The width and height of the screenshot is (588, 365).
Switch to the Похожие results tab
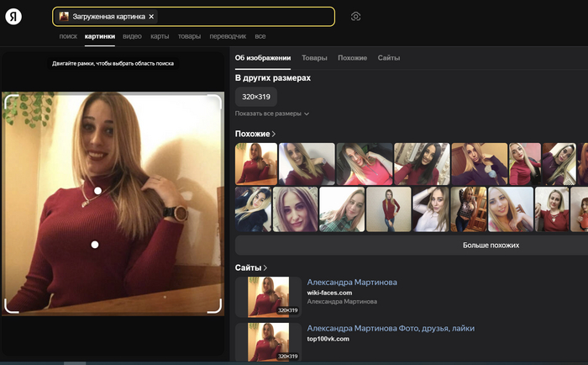352,58
